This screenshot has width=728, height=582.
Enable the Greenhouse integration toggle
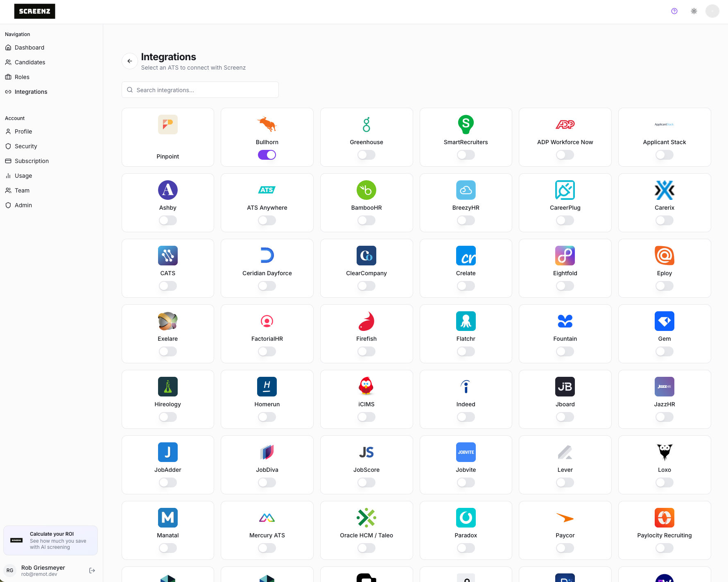coord(366,155)
